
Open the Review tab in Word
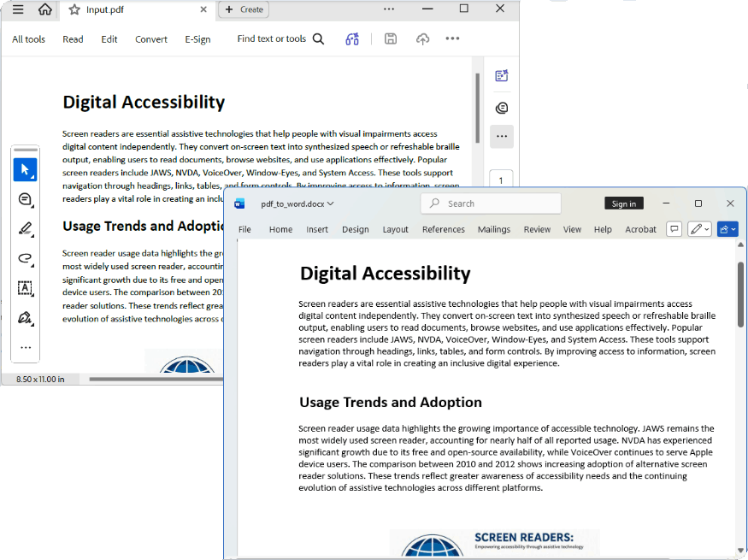click(x=537, y=229)
